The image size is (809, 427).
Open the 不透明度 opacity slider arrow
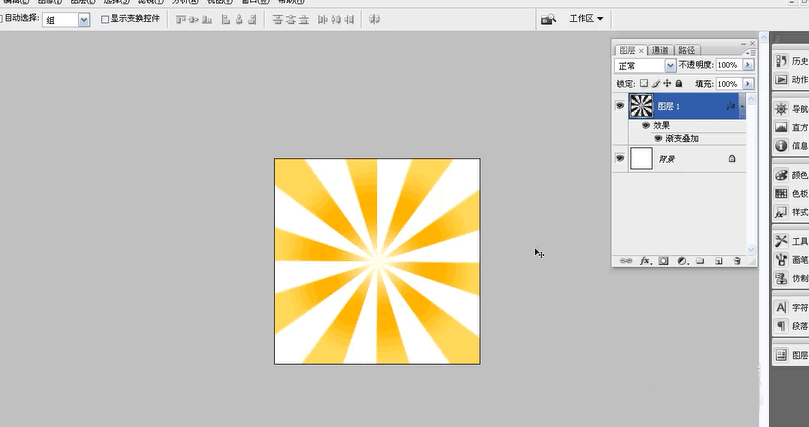pos(748,65)
